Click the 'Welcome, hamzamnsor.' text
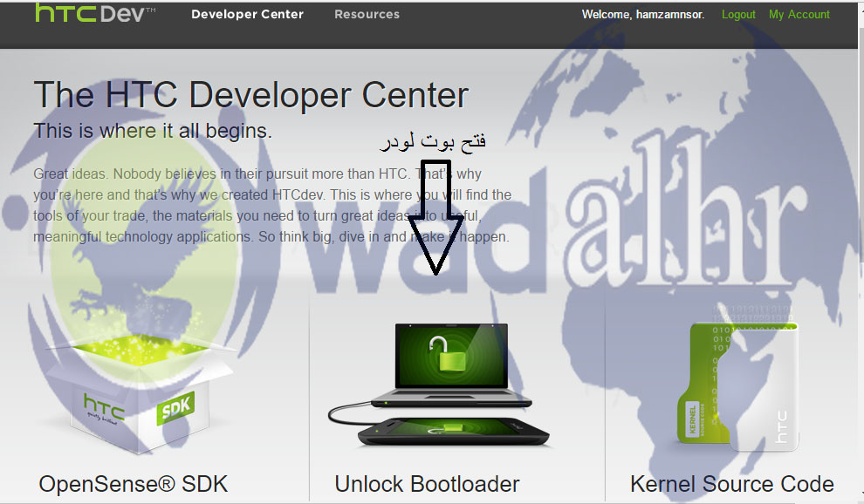Viewport: 864px width, 504px height. pyautogui.click(x=643, y=15)
